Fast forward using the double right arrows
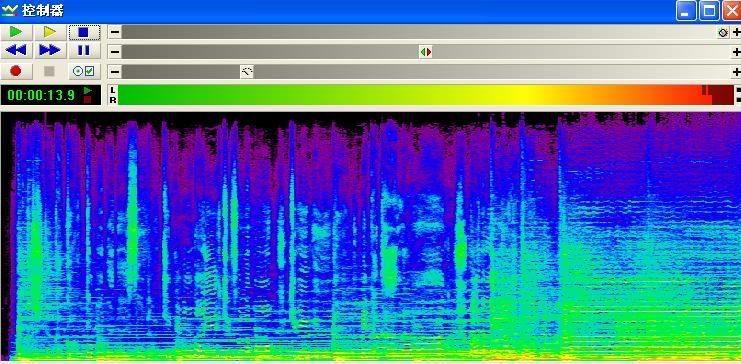 coord(50,50)
